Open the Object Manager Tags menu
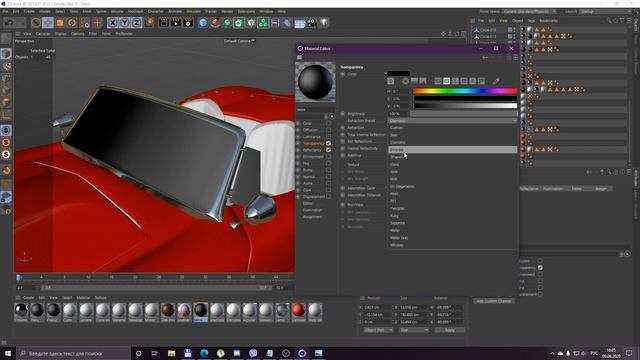The width and height of the screenshot is (640, 360). (x=531, y=21)
